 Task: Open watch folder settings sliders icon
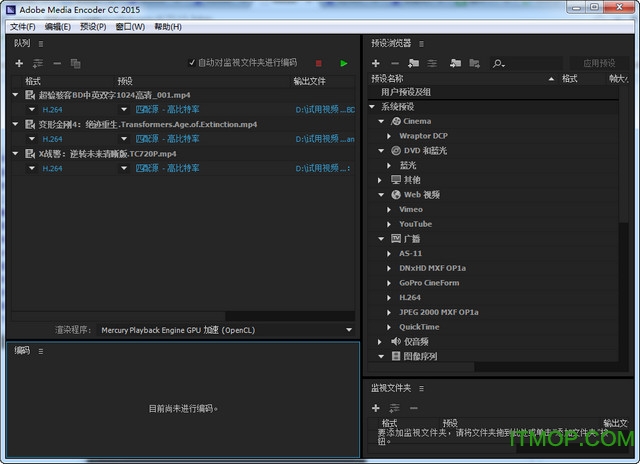394,408
